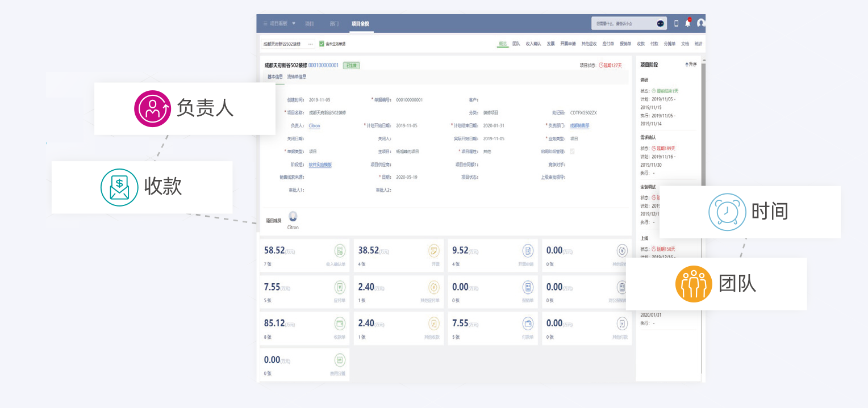Viewport: 868px width, 408px height.
Task: Click the notification bell icon
Action: (687, 23)
